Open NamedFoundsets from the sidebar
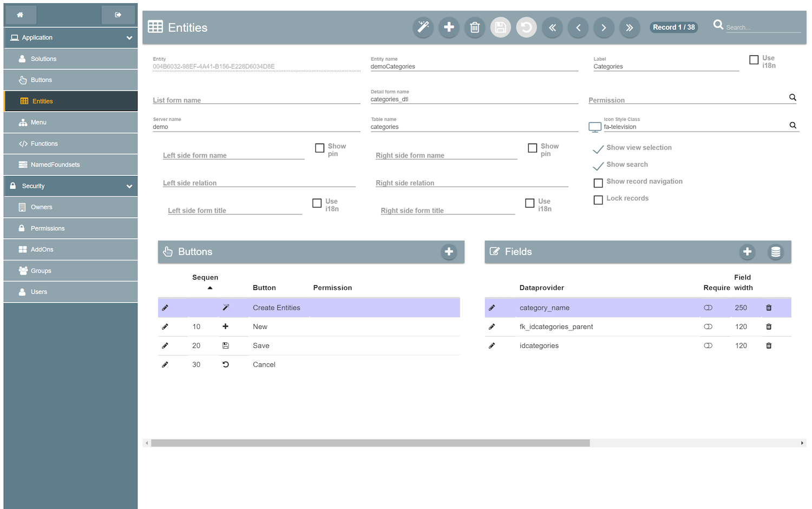This screenshot has width=812, height=509. pos(70,165)
